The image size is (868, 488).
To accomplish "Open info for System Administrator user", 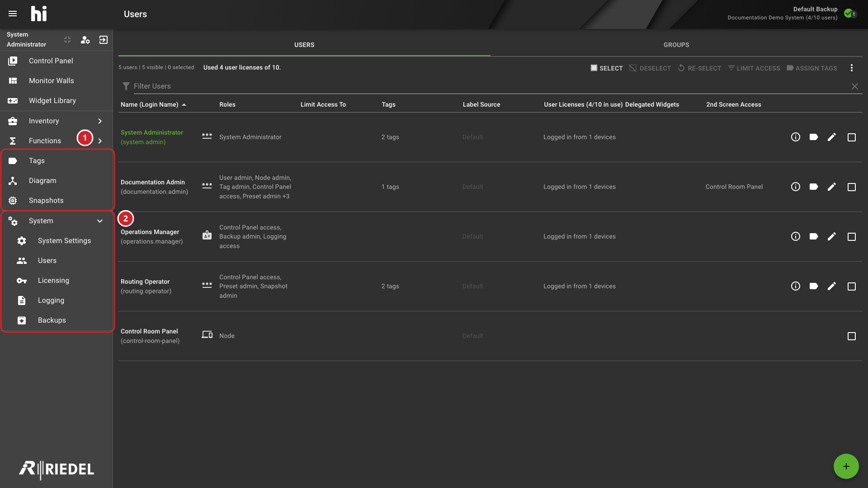I will 796,137.
